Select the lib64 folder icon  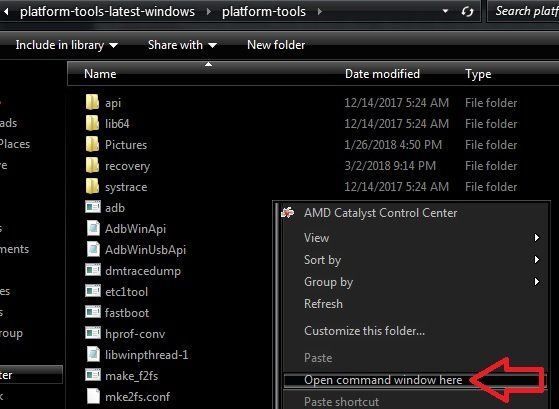(92, 124)
